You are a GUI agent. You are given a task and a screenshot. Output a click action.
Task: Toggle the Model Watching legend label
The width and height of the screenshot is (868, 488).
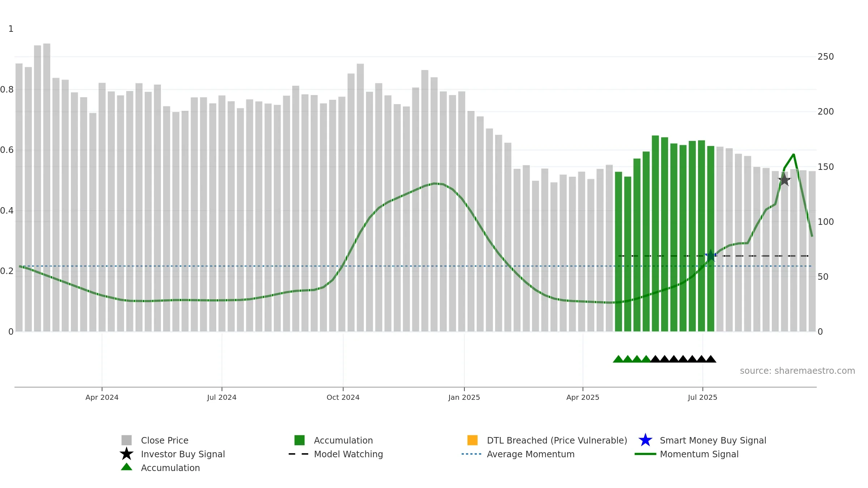(x=348, y=454)
